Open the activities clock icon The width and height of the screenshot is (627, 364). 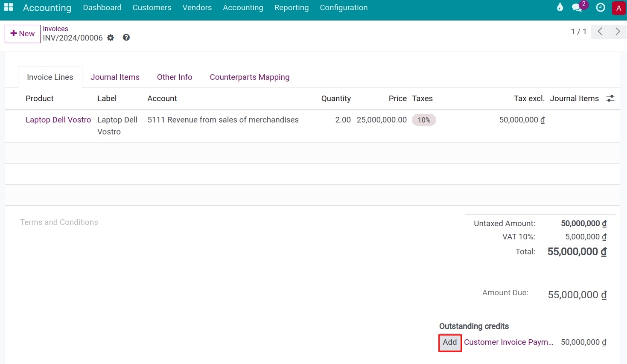point(601,7)
